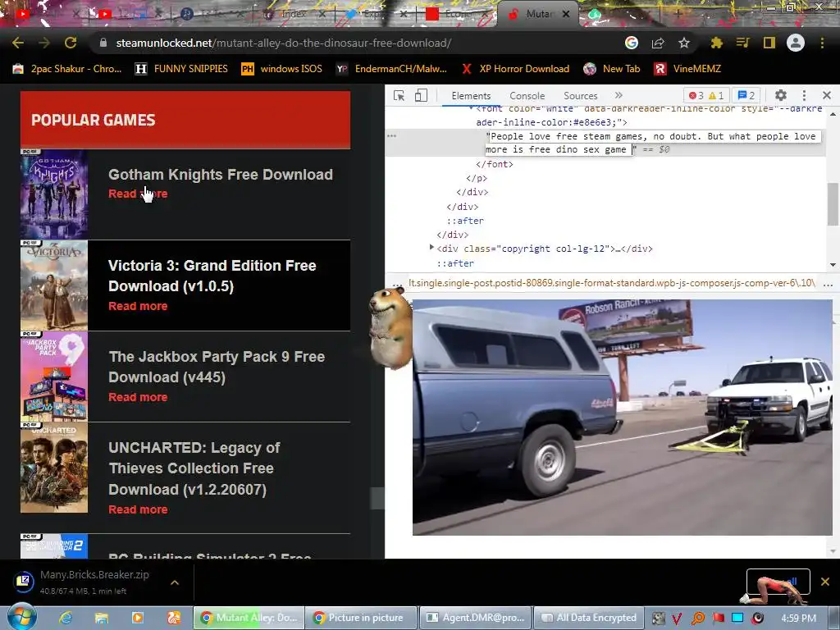Open the FUNNY SNIPPIES bookmark

click(181, 69)
